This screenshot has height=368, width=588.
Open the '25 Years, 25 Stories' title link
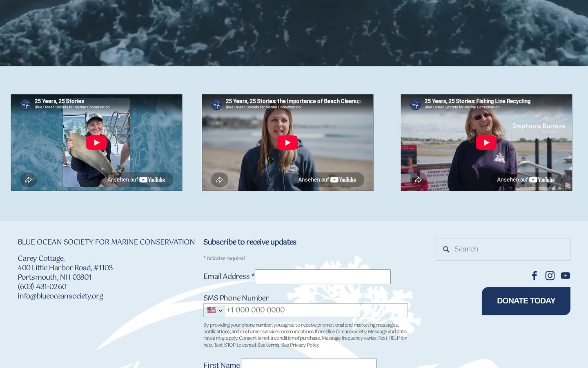coord(59,101)
